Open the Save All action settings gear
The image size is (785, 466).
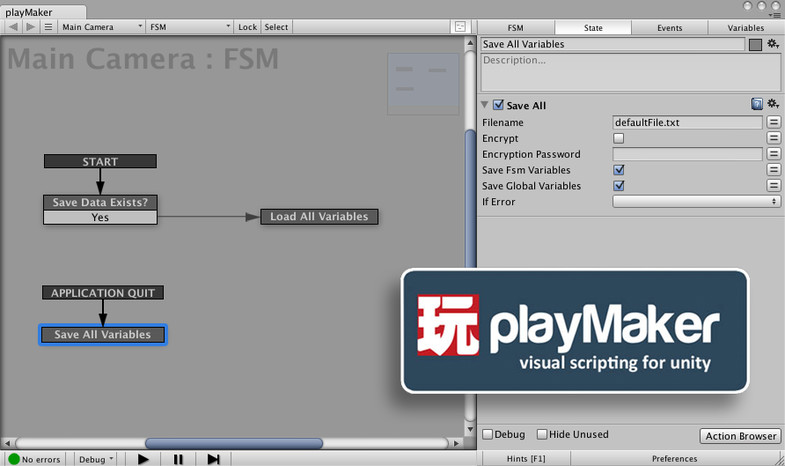(x=773, y=104)
